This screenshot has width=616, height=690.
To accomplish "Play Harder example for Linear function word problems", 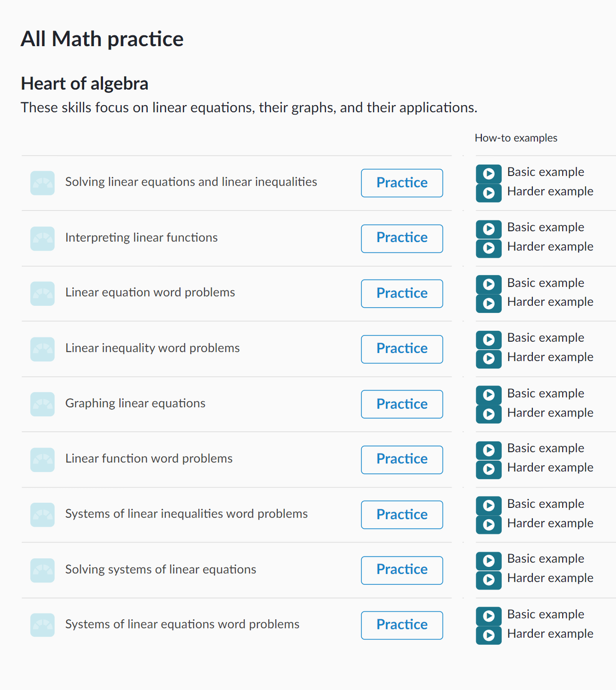I will (489, 469).
